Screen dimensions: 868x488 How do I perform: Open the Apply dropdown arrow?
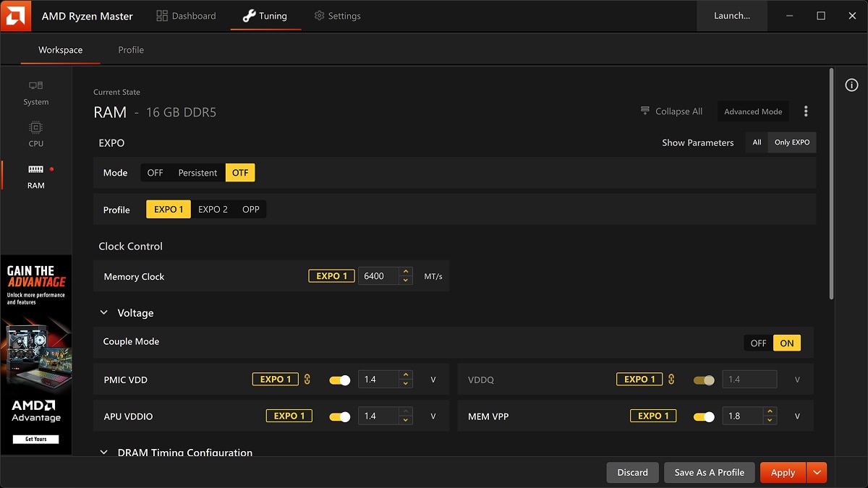click(817, 472)
